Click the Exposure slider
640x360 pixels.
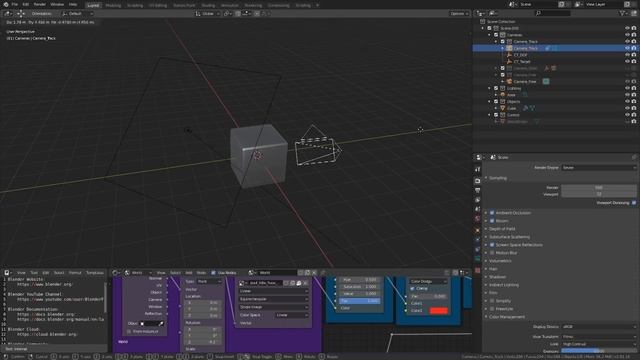pyautogui.click(x=598, y=351)
